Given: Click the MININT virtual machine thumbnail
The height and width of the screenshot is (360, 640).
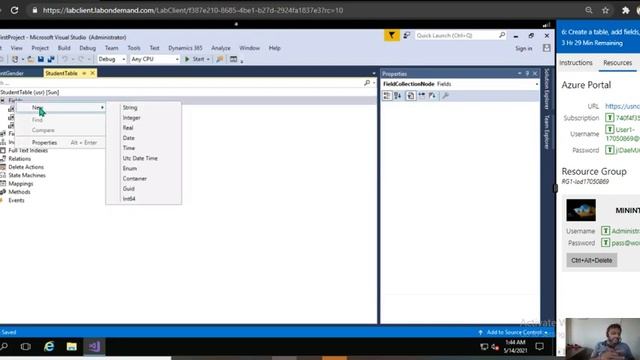Looking at the screenshot, I should 581,210.
